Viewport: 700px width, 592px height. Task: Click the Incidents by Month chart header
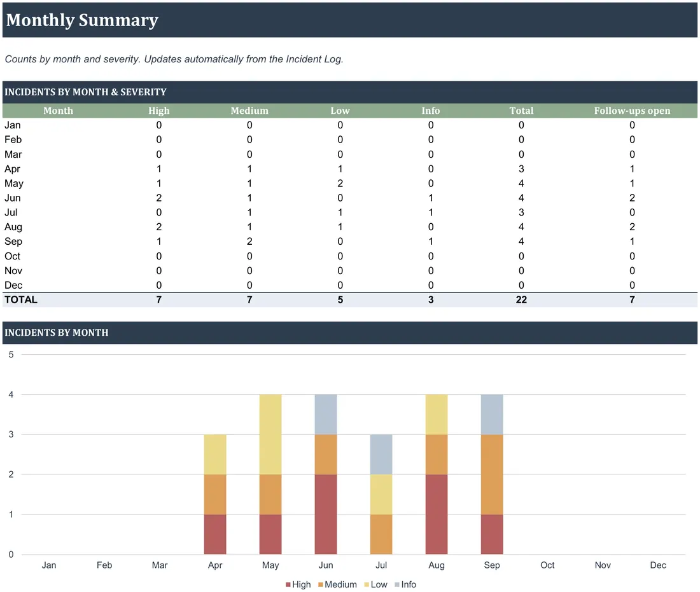click(x=56, y=333)
